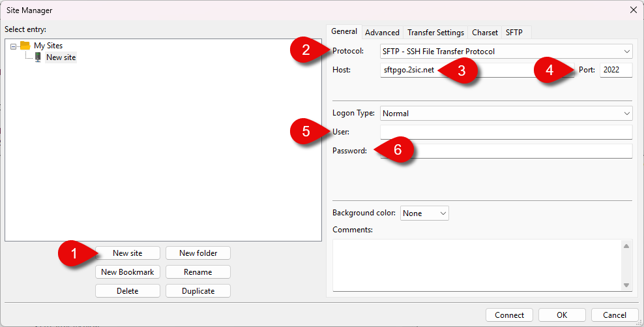
Task: Delete the selected site entry
Action: point(128,291)
